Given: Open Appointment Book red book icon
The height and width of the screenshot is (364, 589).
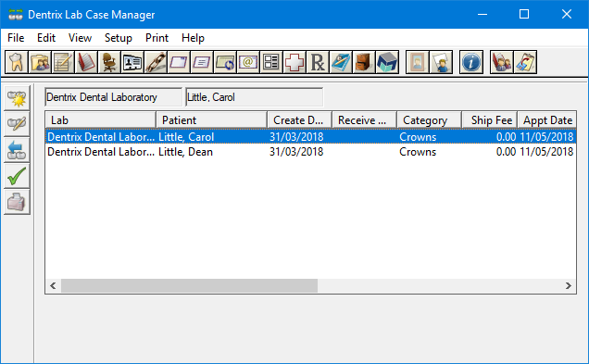Looking at the screenshot, I should [x=86, y=62].
